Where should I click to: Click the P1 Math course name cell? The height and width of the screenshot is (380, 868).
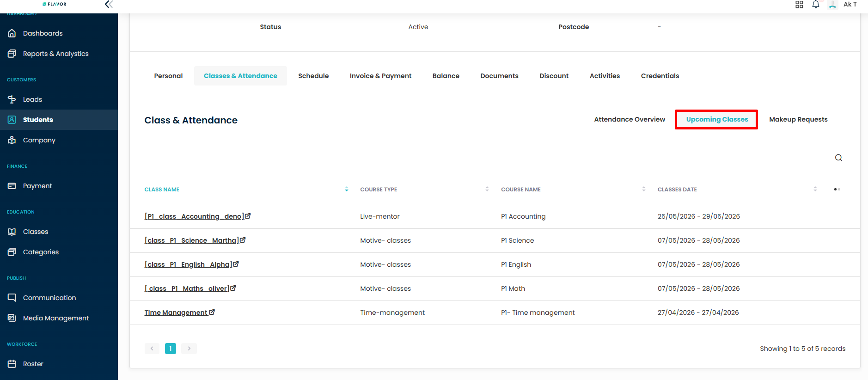click(513, 288)
